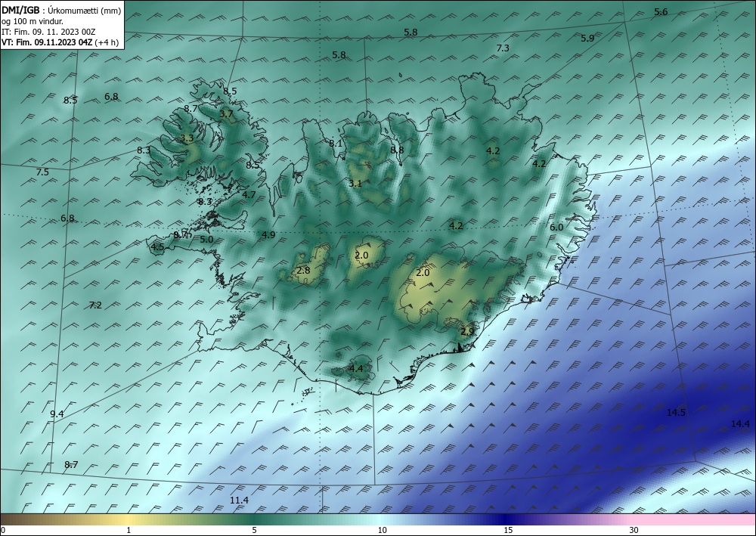Click the 14.4 value label
Viewport: 756px width, 536px height.
pyautogui.click(x=740, y=424)
